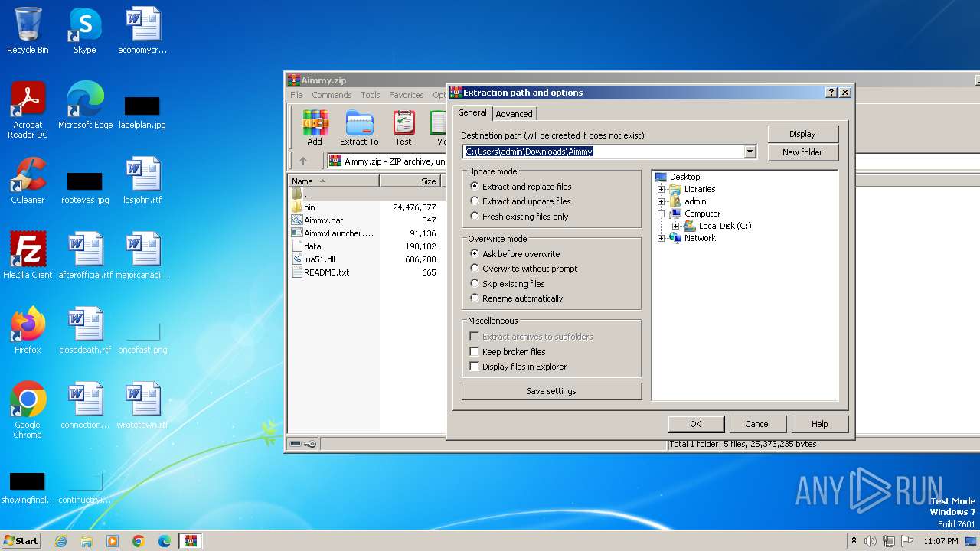
Task: Open the File menu in WinRAR
Action: pos(296,95)
